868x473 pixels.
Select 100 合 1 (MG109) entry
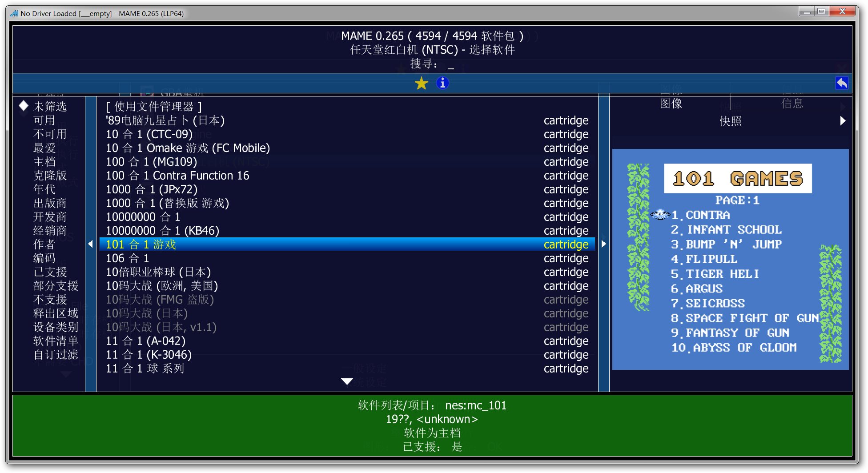[x=347, y=162]
